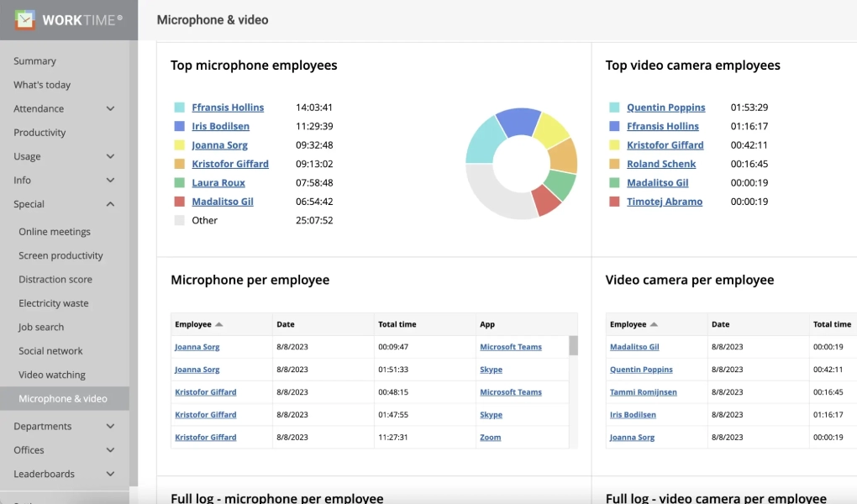Open the Summary page

pyautogui.click(x=34, y=61)
